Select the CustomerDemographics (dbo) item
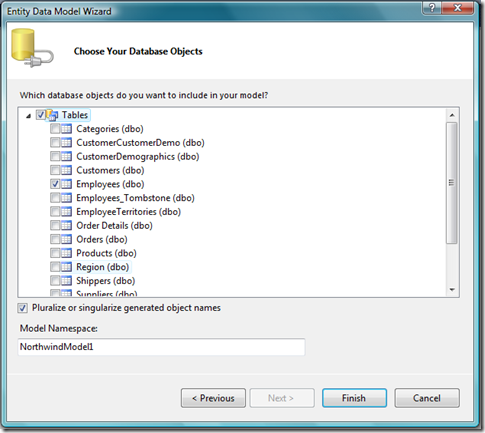The height and width of the screenshot is (433, 485). pos(138,156)
